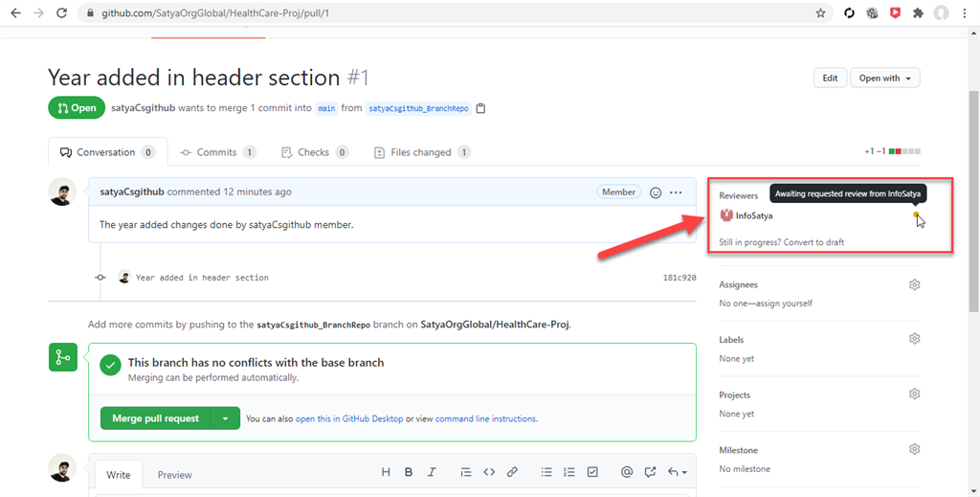This screenshot has width=980, height=497.
Task: Click the '12 minutes ago' timestamp
Action: 256,192
